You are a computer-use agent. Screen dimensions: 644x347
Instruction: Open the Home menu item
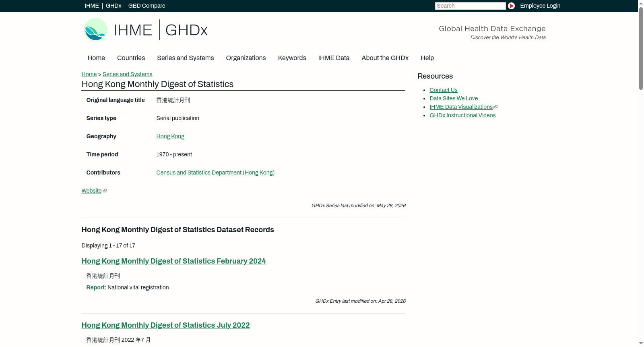coord(96,58)
